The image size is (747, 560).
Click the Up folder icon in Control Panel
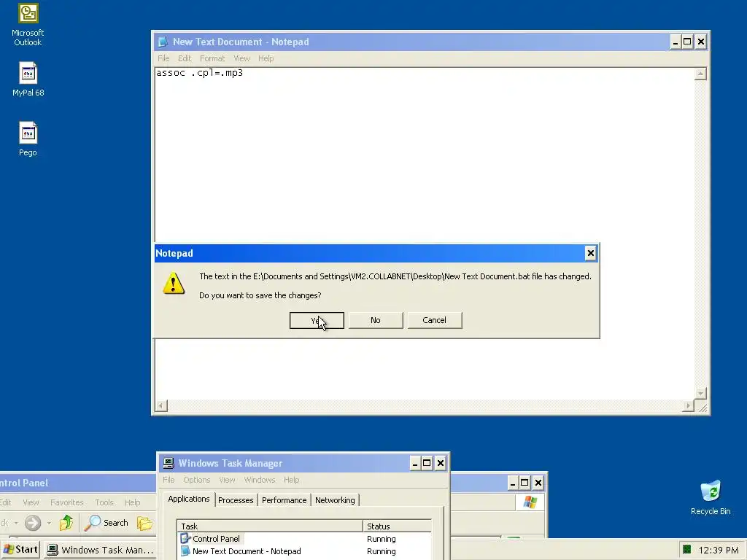(66, 523)
